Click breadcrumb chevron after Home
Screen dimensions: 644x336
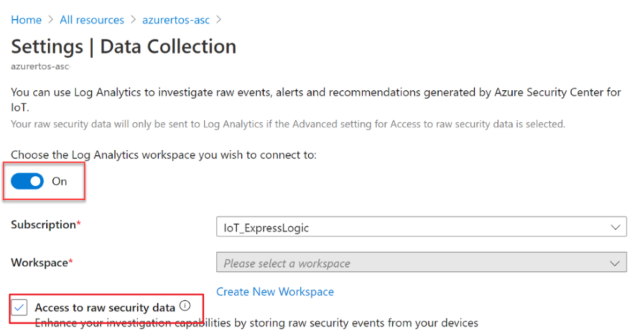click(51, 20)
